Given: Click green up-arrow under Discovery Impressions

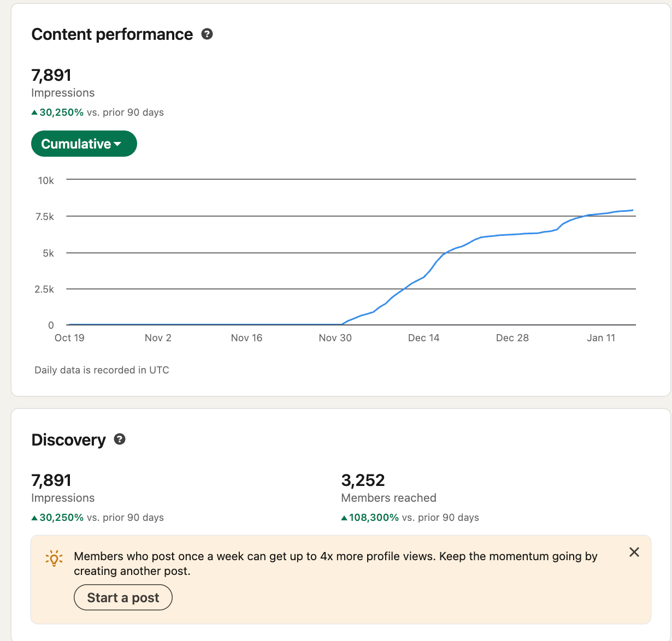Looking at the screenshot, I should coord(34,518).
